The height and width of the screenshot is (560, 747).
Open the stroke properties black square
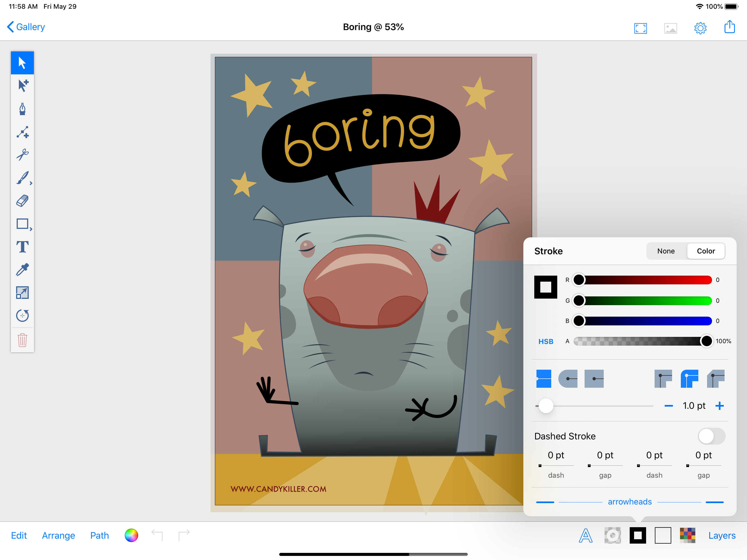coord(638,536)
